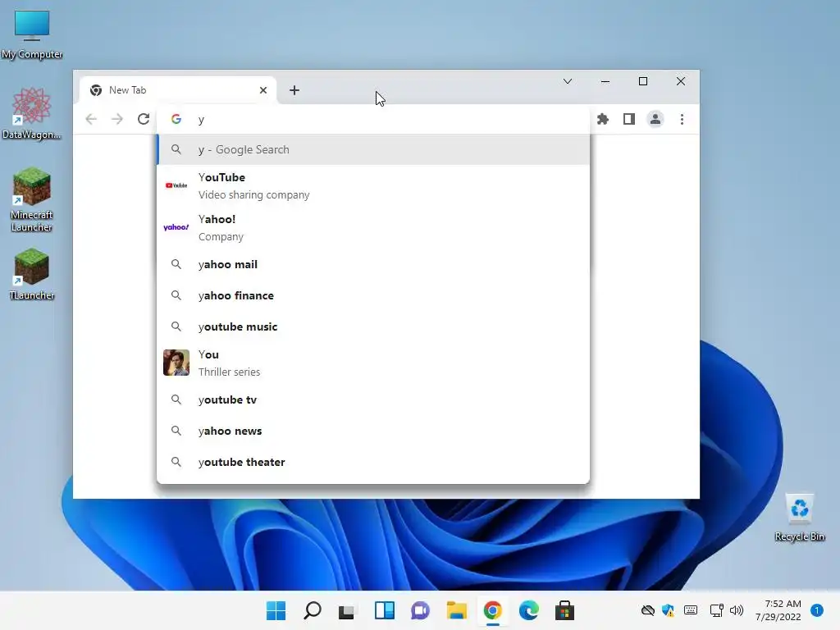Launch Microsoft Edge from taskbar
This screenshot has height=630, width=840.
[x=529, y=610]
